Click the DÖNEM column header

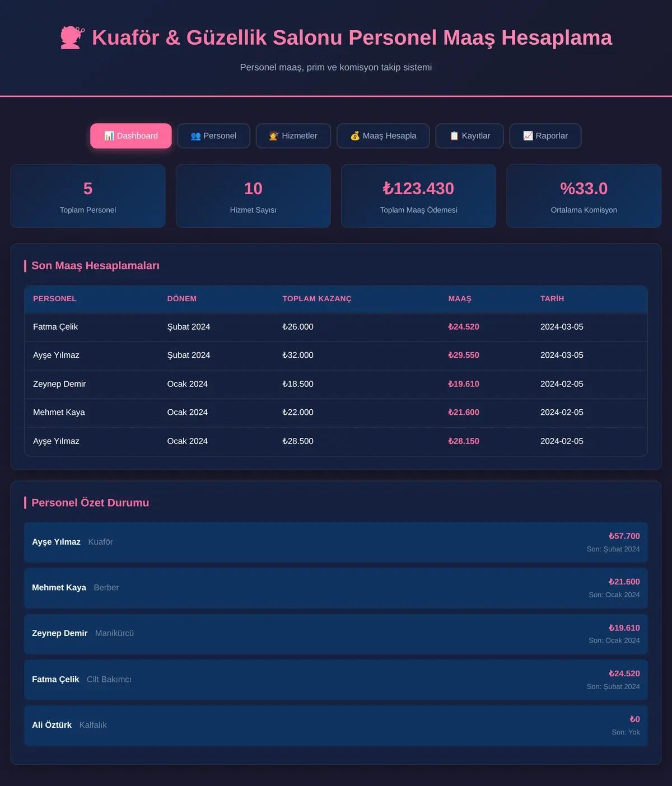point(182,299)
